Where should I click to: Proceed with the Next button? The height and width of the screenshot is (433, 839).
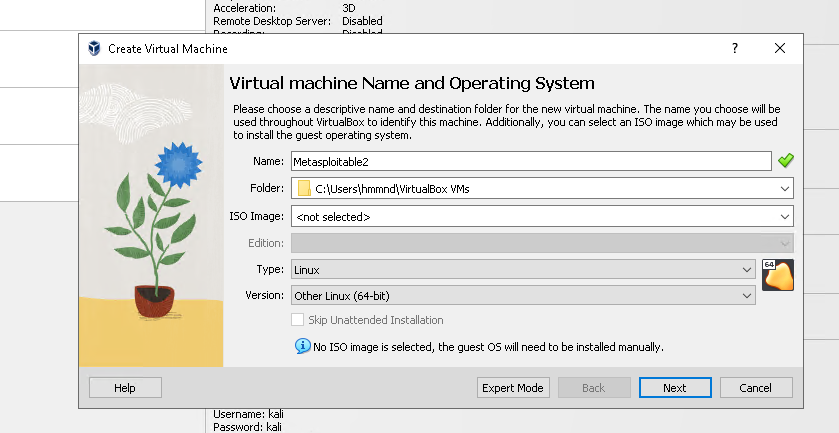click(675, 388)
